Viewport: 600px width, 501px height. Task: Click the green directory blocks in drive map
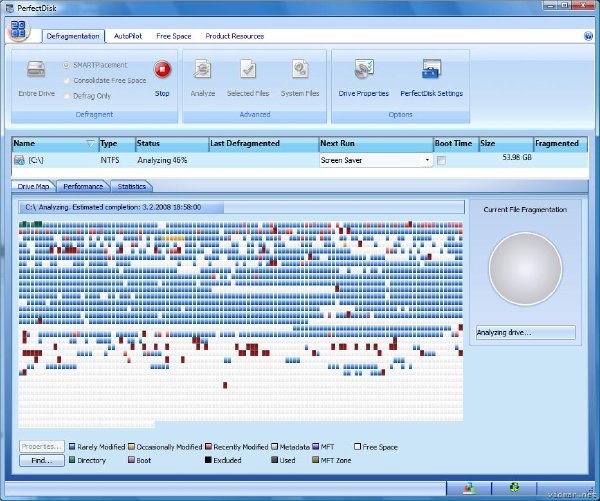pos(31,224)
